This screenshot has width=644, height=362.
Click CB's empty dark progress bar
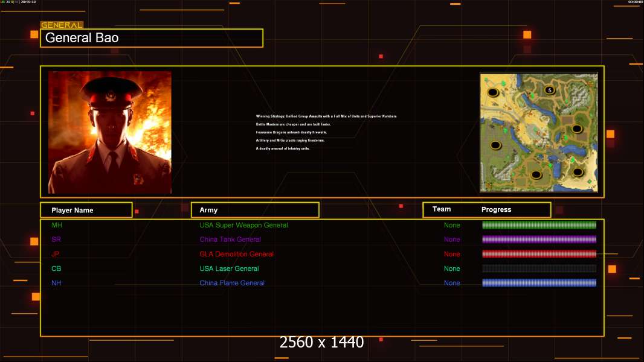539,268
